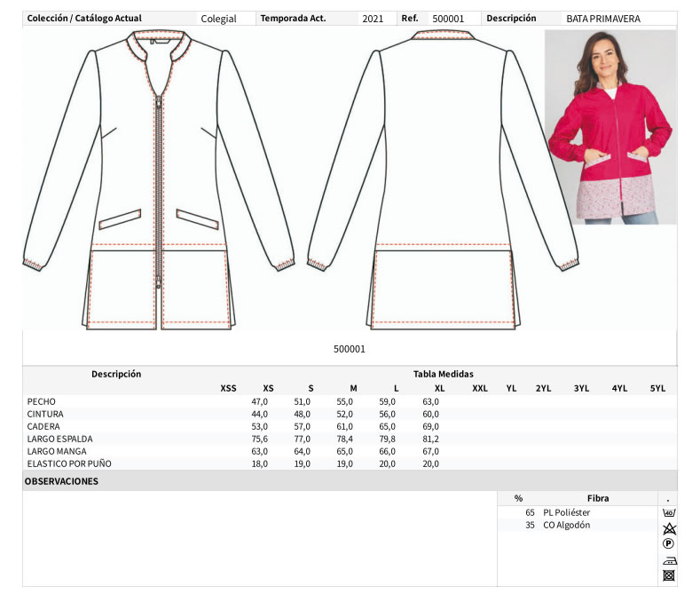The image size is (700, 602).
Task: Click the Fibra column header
Action: point(597,498)
